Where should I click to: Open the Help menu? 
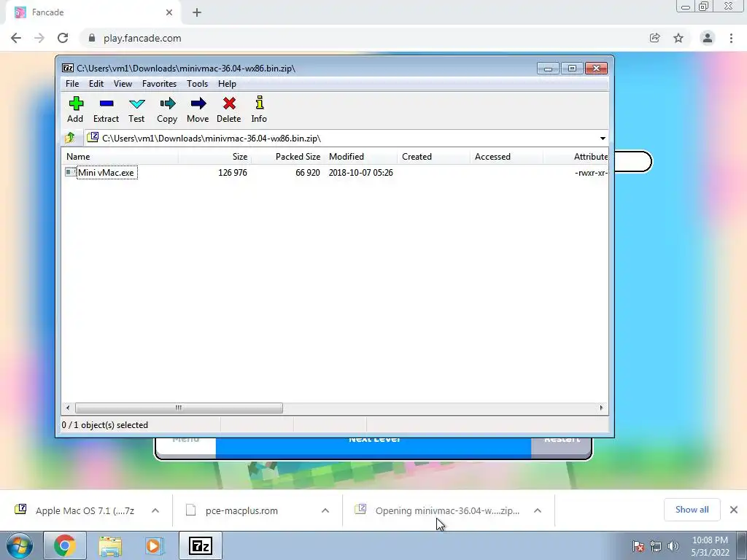pos(228,84)
